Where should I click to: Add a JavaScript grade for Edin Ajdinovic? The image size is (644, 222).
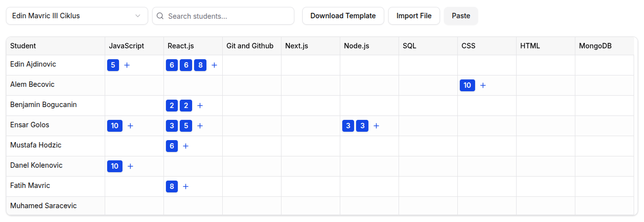127,65
